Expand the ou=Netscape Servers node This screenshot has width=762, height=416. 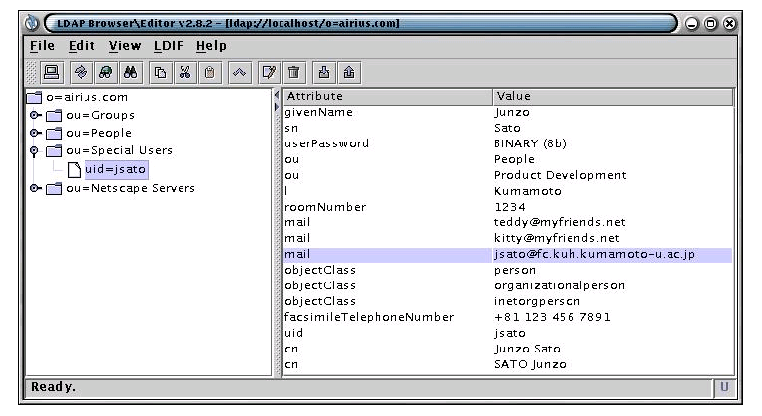coord(35,188)
